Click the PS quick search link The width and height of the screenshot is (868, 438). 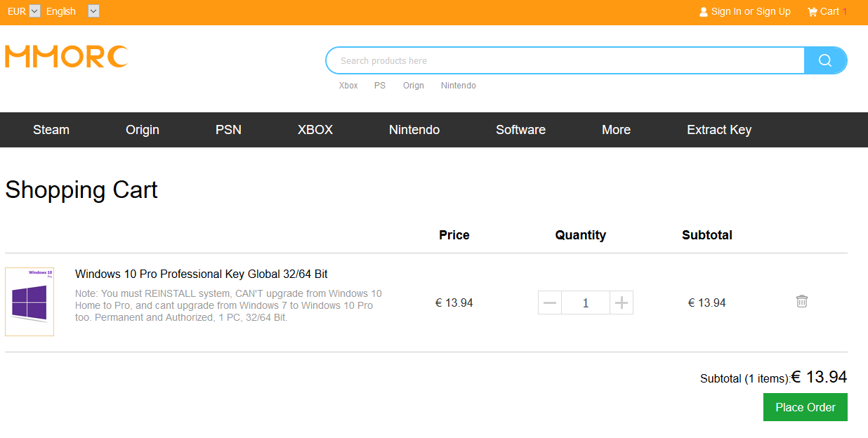(x=380, y=86)
